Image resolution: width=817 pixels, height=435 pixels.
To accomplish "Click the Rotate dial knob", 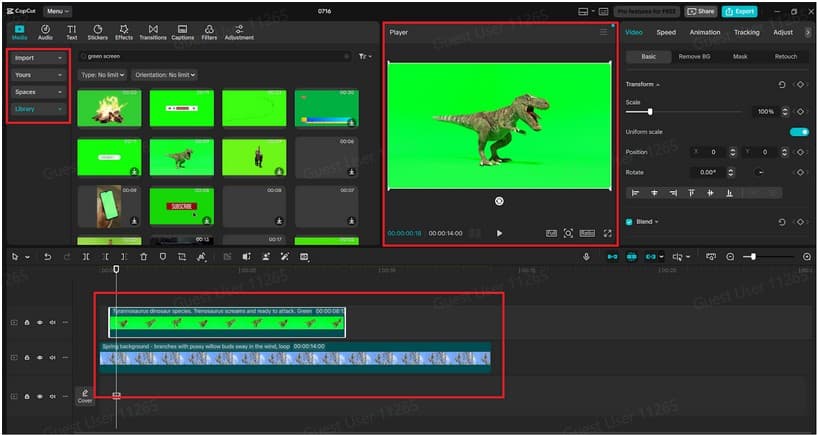I will 760,172.
